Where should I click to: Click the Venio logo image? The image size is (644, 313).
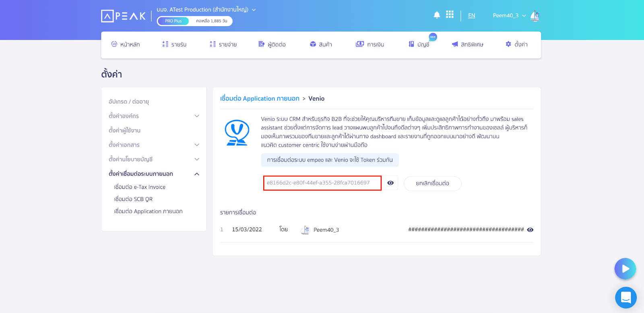pos(237,133)
